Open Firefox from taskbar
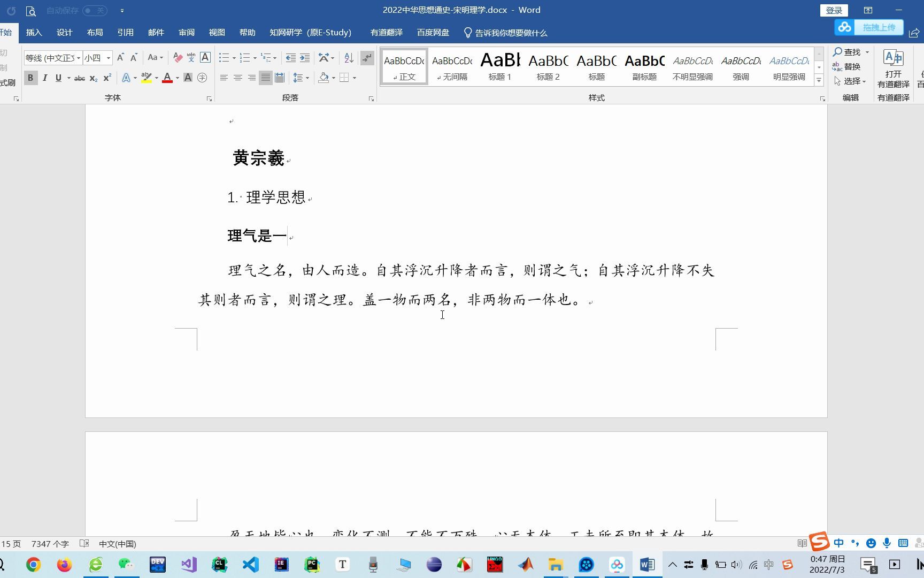The height and width of the screenshot is (578, 924). point(64,565)
